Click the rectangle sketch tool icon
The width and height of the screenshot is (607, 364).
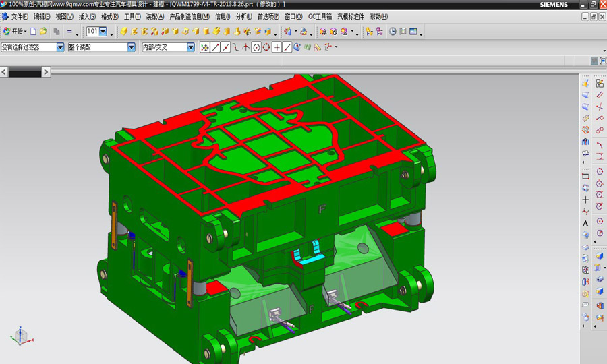pos(585,176)
